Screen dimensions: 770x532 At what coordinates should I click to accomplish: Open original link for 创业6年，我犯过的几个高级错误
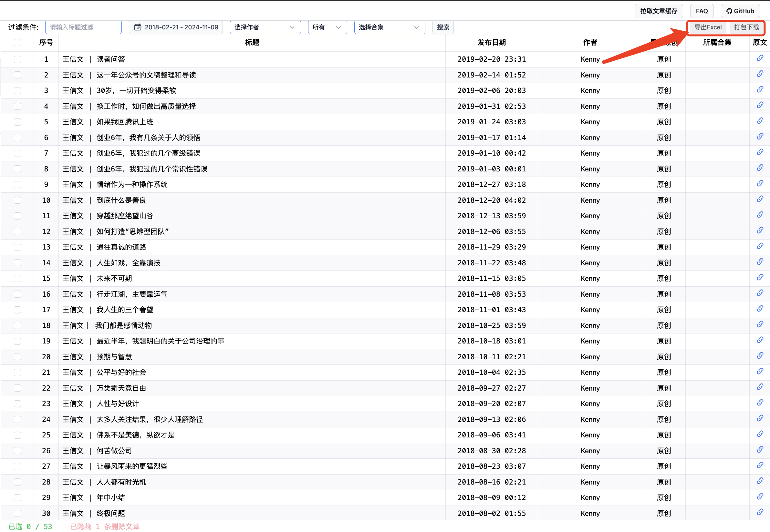[x=760, y=152]
